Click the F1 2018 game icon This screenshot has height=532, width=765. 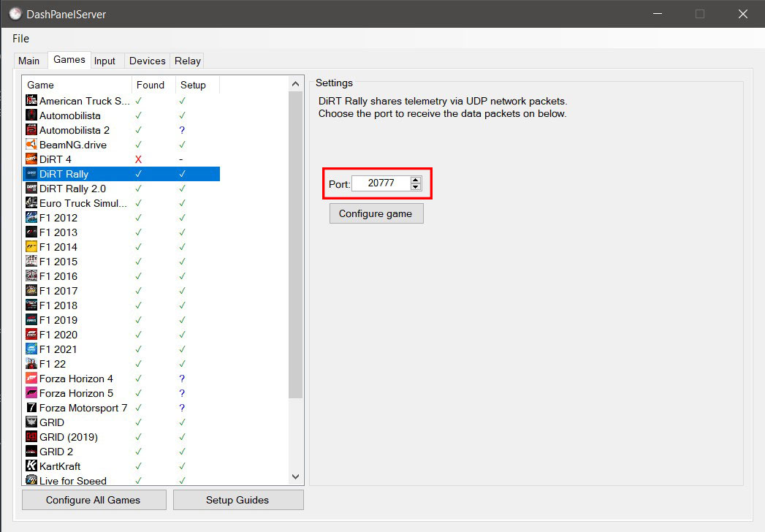coord(31,305)
